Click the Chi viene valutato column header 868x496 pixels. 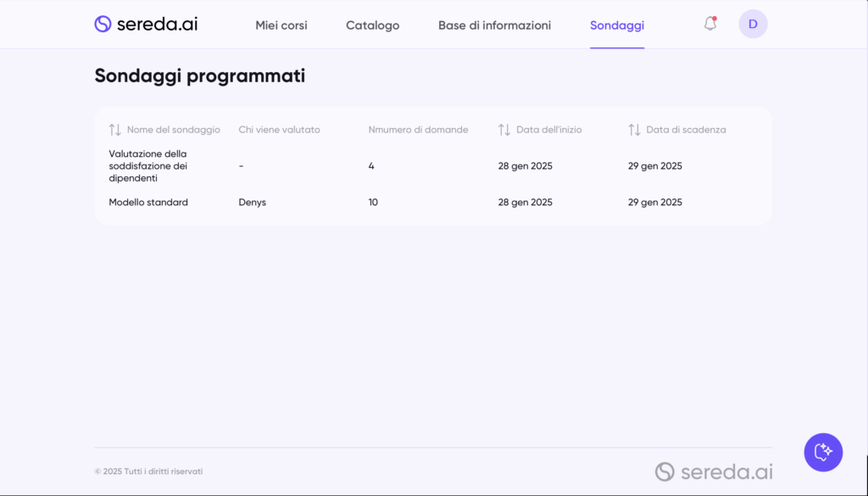279,130
